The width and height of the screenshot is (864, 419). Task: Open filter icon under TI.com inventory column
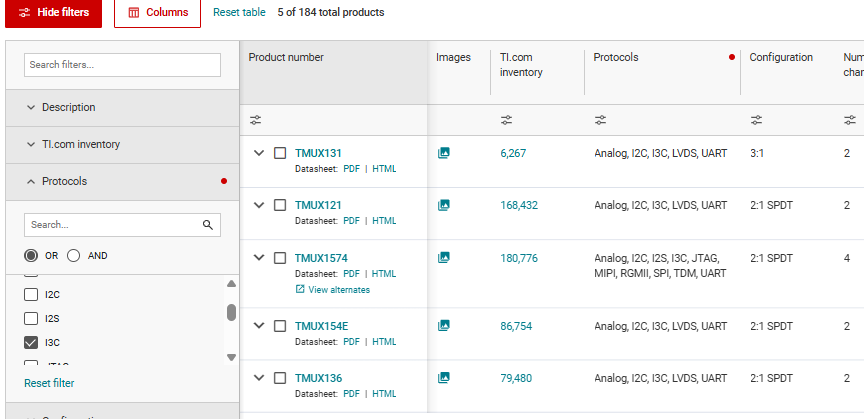click(x=506, y=120)
